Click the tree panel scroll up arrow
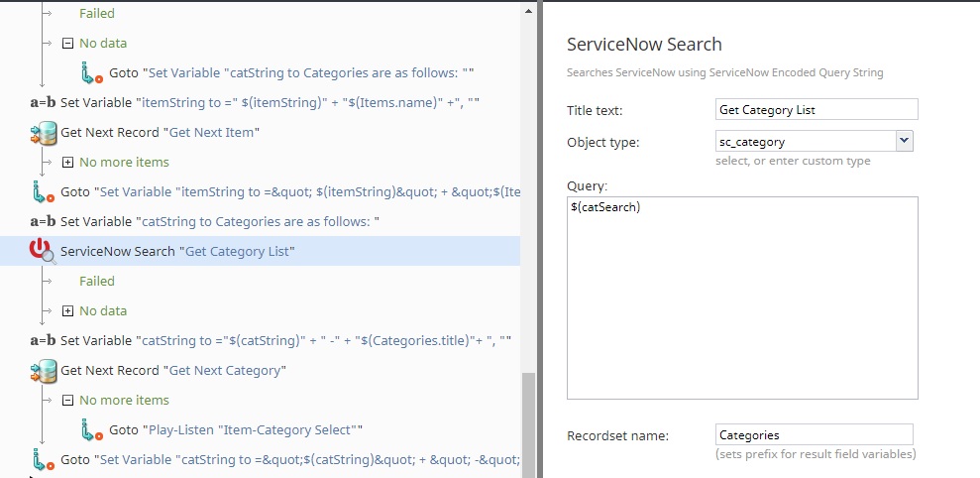Screen dimensions: 980x478 pos(529,10)
